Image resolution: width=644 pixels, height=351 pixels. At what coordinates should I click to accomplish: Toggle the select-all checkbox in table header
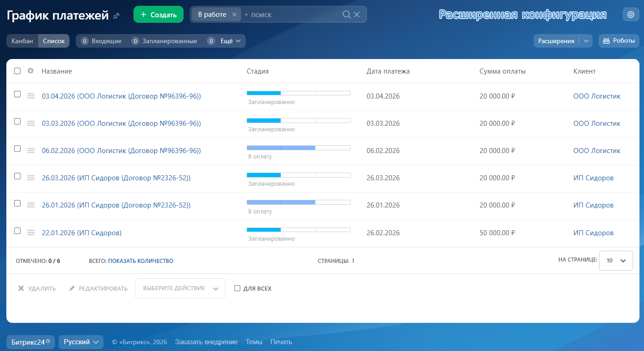point(17,71)
